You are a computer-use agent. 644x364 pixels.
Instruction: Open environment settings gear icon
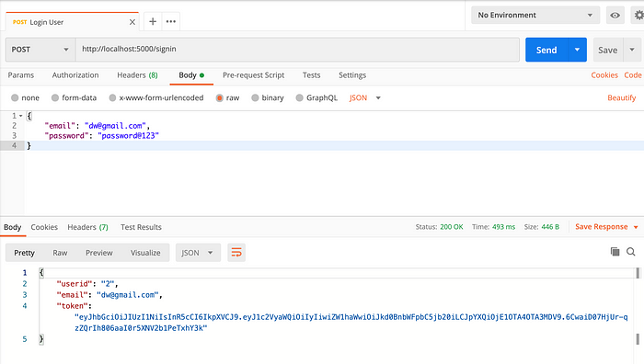pyautogui.click(x=639, y=16)
